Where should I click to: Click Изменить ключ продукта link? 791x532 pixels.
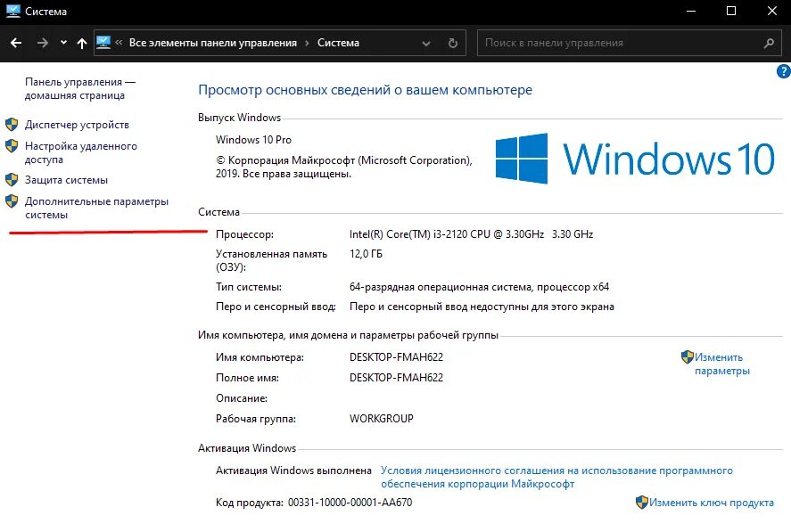click(712, 503)
